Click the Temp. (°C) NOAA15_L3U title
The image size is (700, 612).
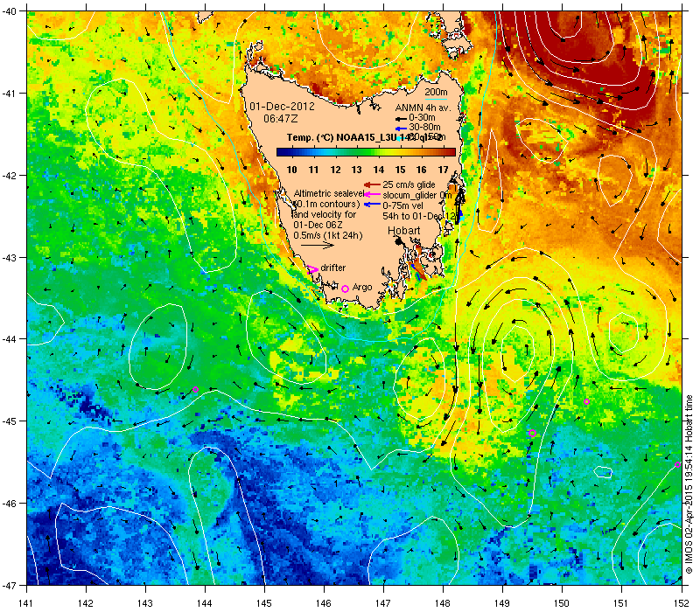(340, 137)
